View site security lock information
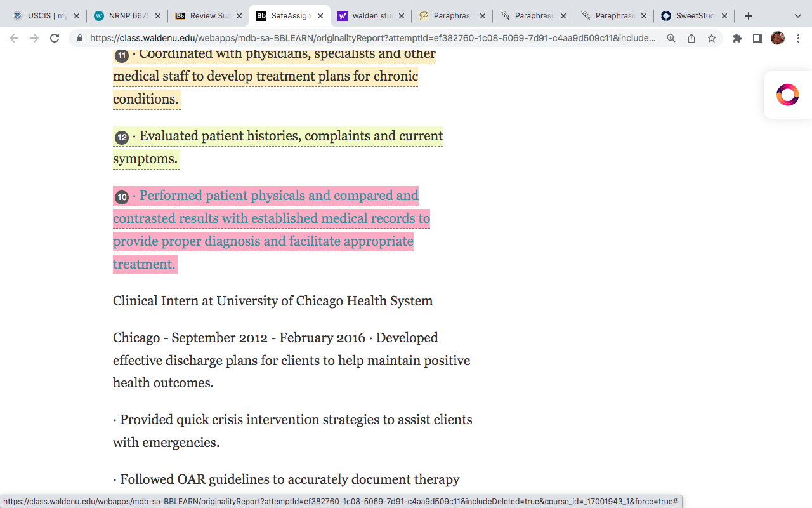The height and width of the screenshot is (508, 812). coord(80,38)
